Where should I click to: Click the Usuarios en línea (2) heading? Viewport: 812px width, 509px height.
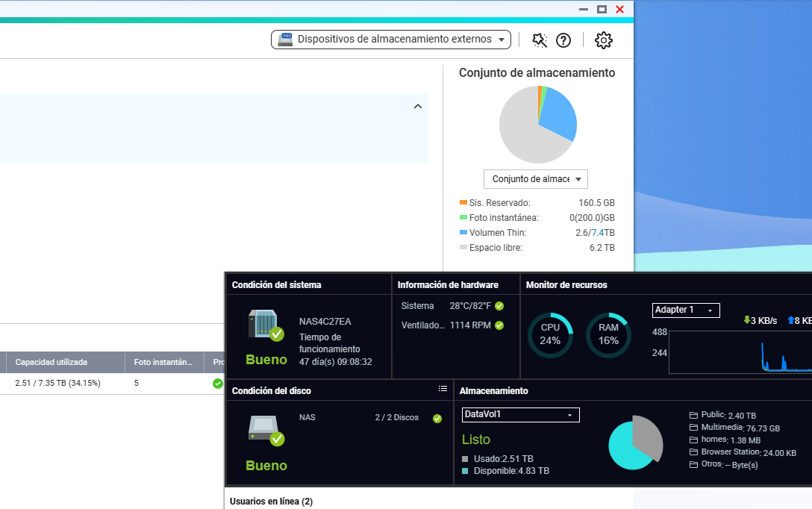coord(271,502)
